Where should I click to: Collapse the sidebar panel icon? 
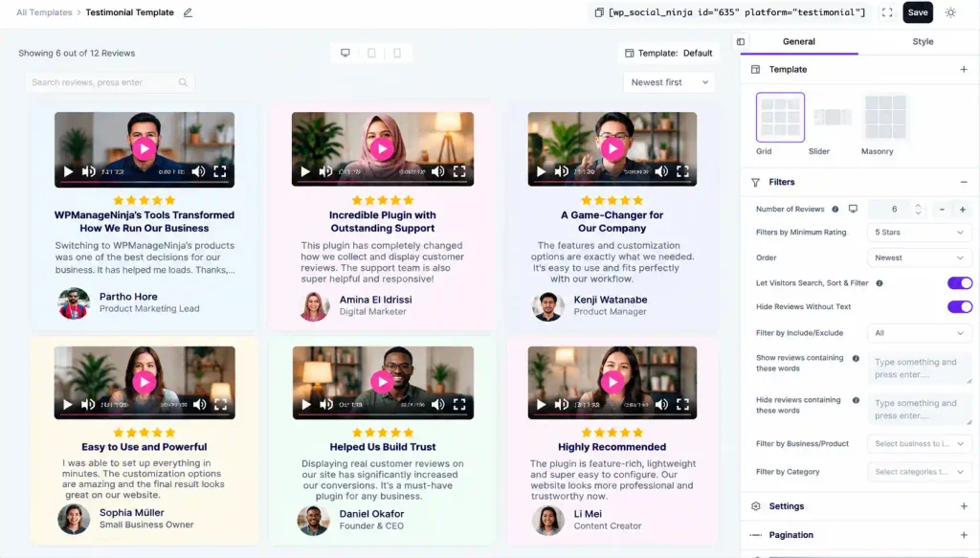pos(741,42)
